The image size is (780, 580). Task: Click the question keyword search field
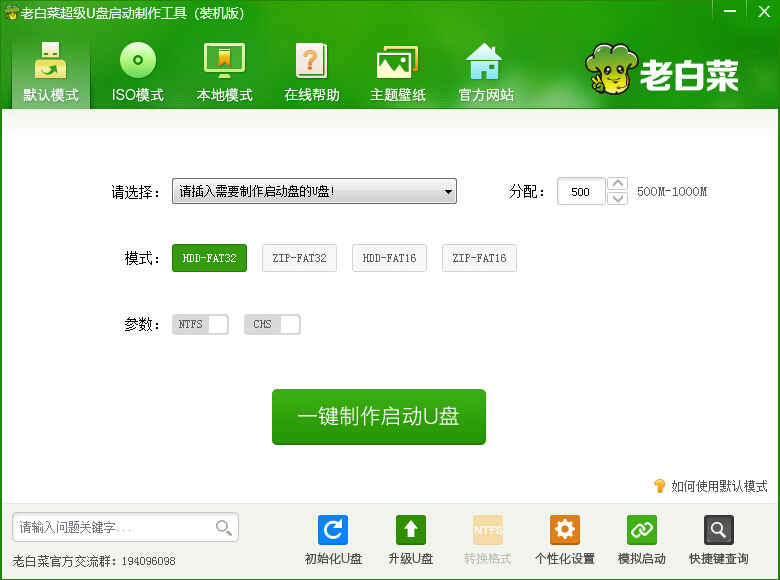tap(115, 527)
